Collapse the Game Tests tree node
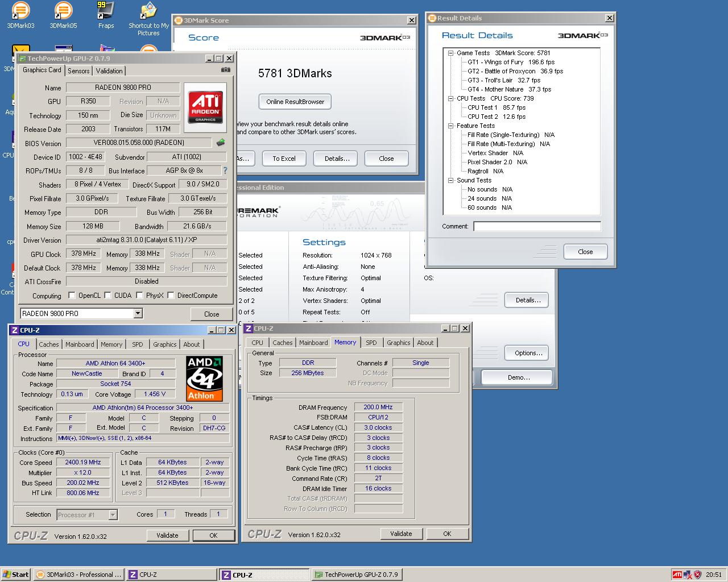This screenshot has width=728, height=582. [450, 53]
